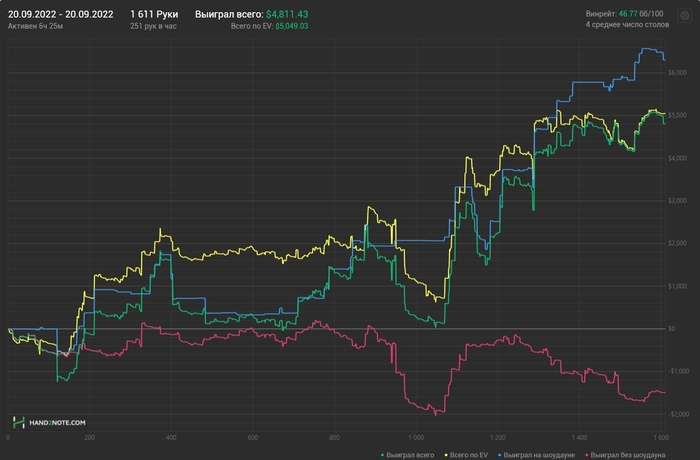Click the -$2,000 y-axis label
This screenshot has width=700, height=460.
click(678, 414)
